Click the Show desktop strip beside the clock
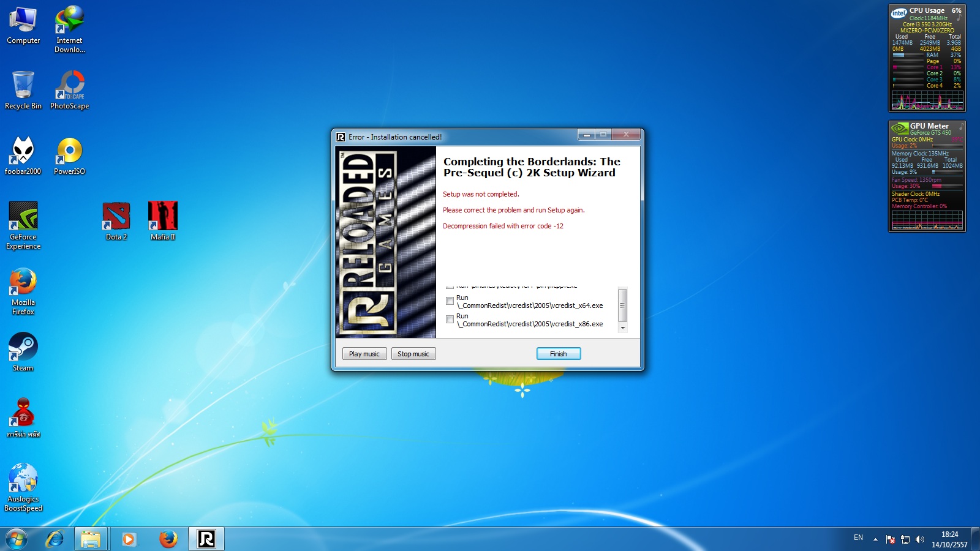Image resolution: width=980 pixels, height=551 pixels. point(976,539)
